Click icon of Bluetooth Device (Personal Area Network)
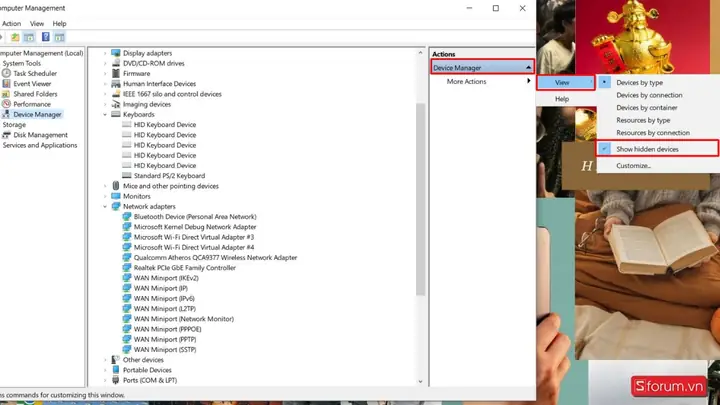Image resolution: width=720 pixels, height=405 pixels. point(127,216)
